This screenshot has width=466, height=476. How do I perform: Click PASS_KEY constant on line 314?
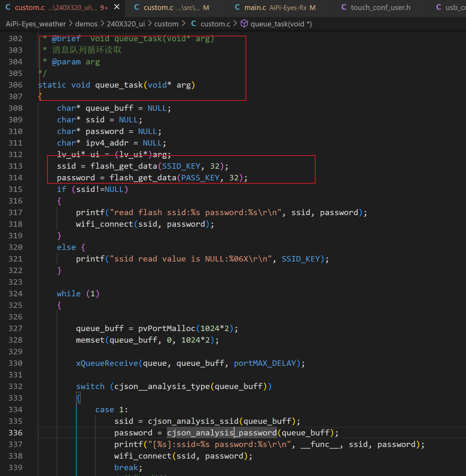[200, 178]
